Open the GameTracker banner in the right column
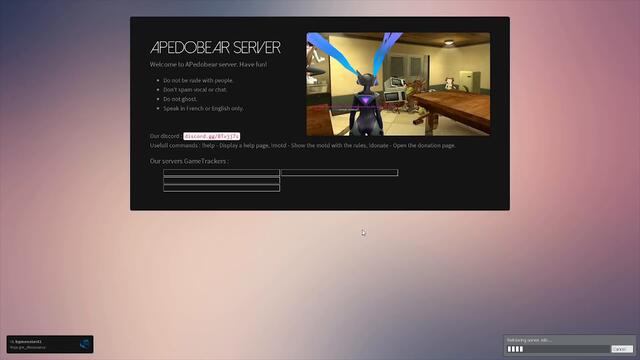Viewport: 640px width, 360px height. tap(340, 173)
